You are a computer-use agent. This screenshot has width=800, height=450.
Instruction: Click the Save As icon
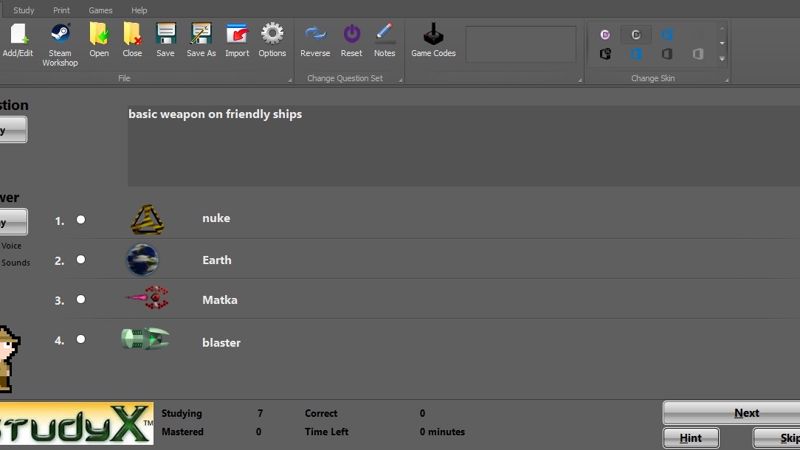(x=201, y=40)
